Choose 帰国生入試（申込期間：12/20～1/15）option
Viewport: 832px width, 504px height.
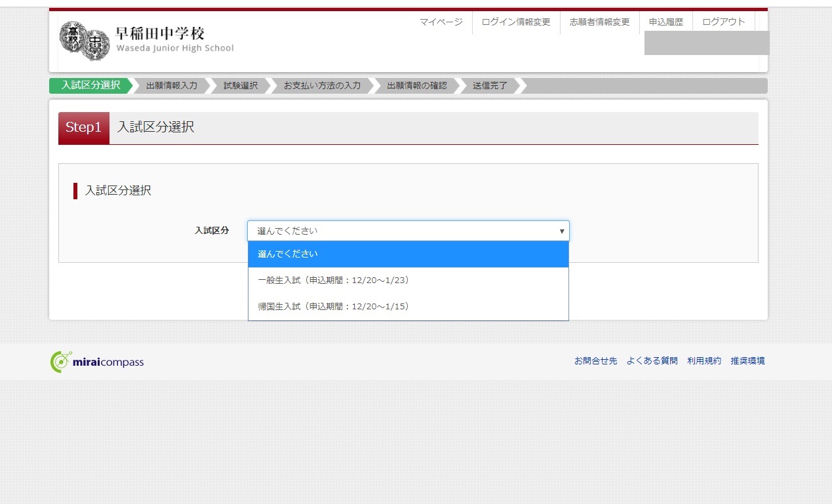[408, 307]
